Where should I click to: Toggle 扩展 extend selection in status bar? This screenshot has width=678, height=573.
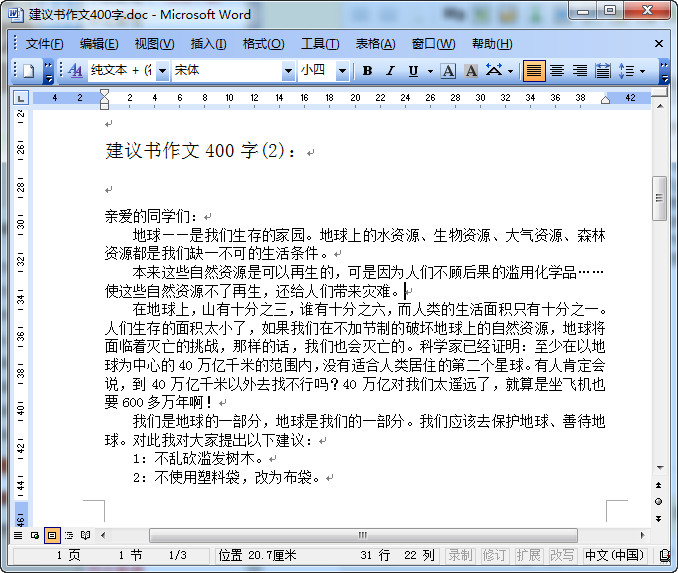[528, 555]
